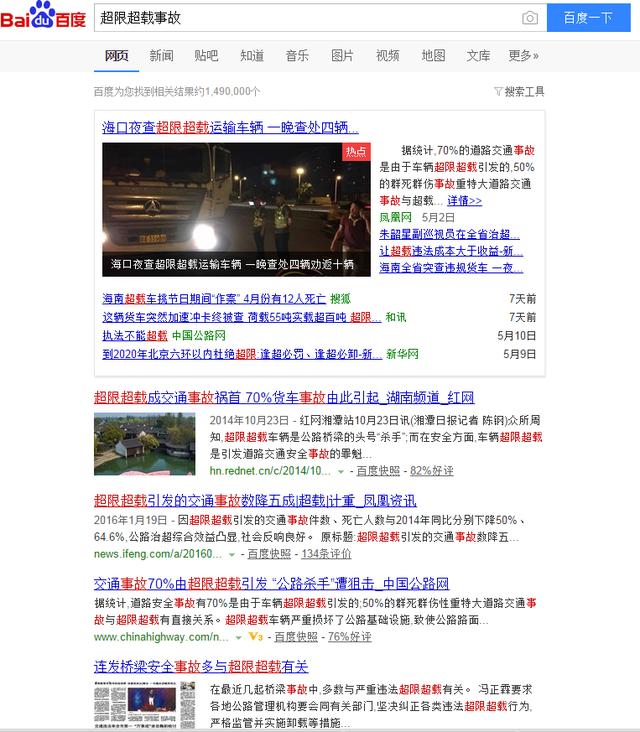
Task: Switch to the 图片 tab
Action: coord(342,56)
